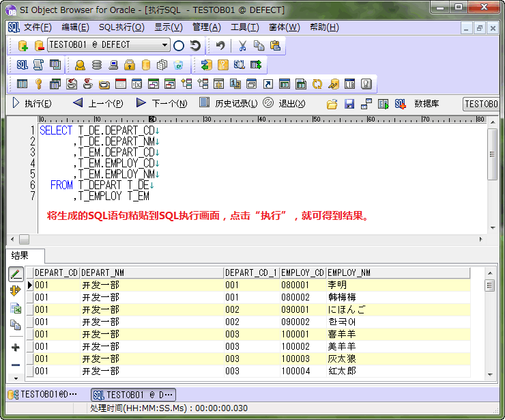Click the EMPLOY_CD column header

tap(303, 272)
